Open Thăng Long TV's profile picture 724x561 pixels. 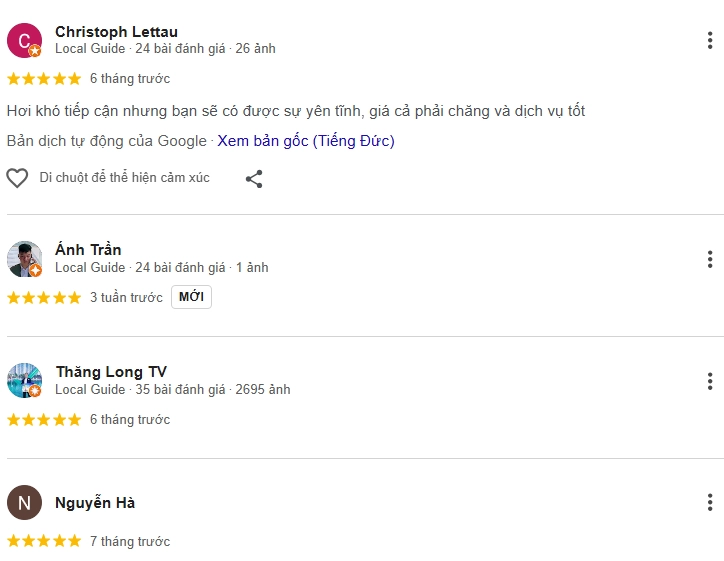24,380
